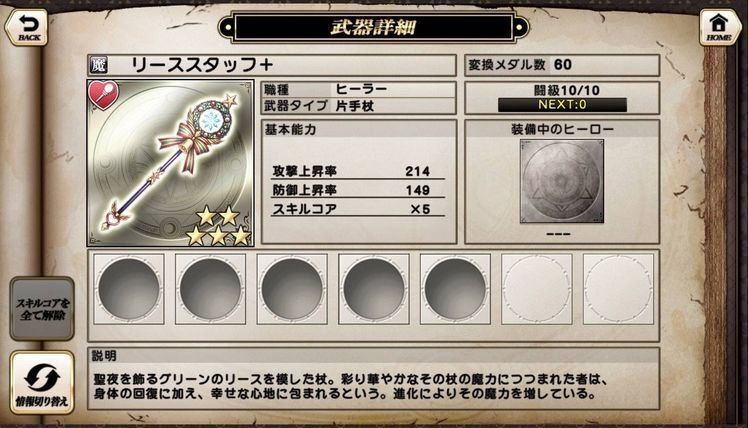Click the heart healer job icon
748x428 pixels.
104,95
